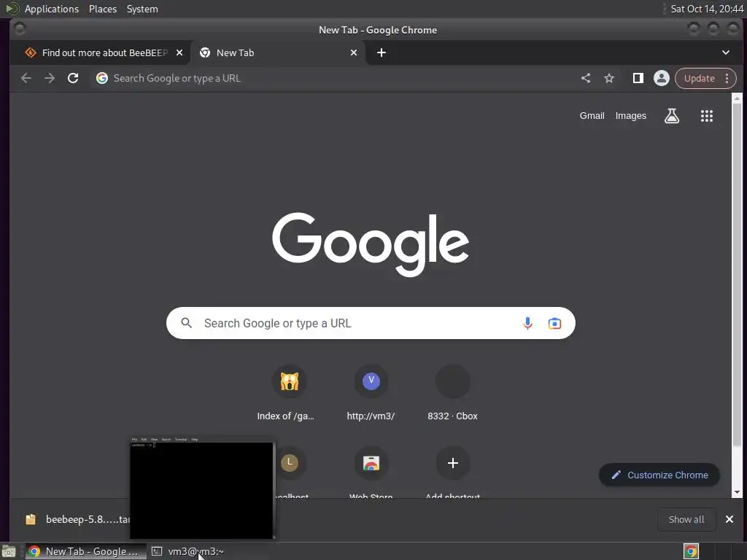Show desktop icon in bottom panel
Image resolution: width=747 pixels, height=560 pixels.
(9, 551)
